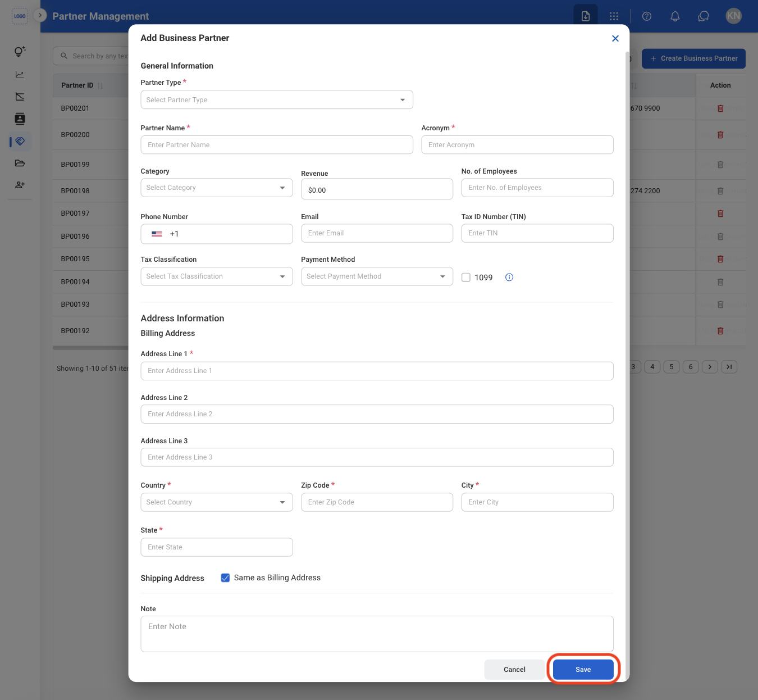Delete partner BP00195 with trash icon

[x=720, y=259]
